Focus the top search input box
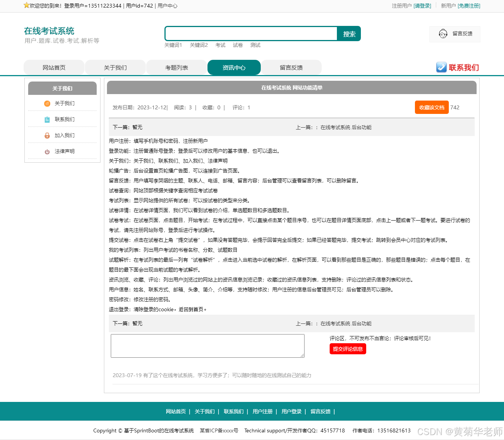This screenshot has height=440, width=504. pyautogui.click(x=251, y=34)
